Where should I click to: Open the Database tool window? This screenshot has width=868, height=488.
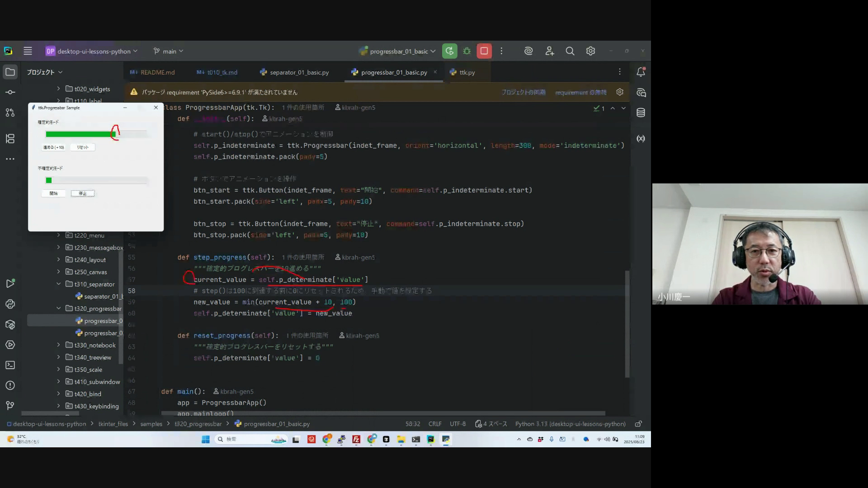click(x=641, y=113)
